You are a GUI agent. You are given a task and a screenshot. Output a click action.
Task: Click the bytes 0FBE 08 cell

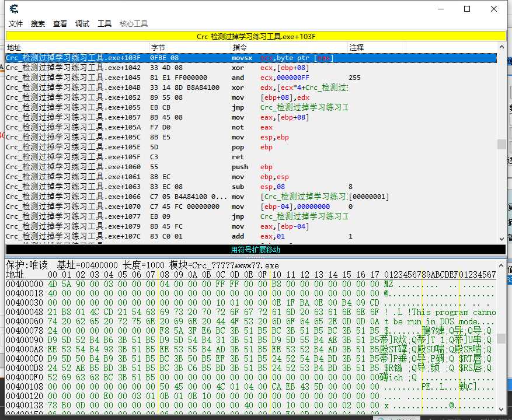click(164, 58)
